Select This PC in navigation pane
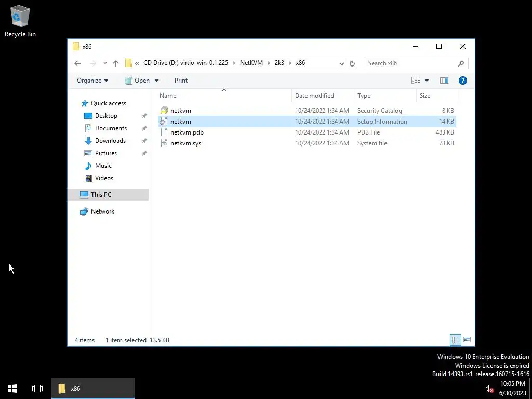Image resolution: width=532 pixels, height=399 pixels. point(108,195)
